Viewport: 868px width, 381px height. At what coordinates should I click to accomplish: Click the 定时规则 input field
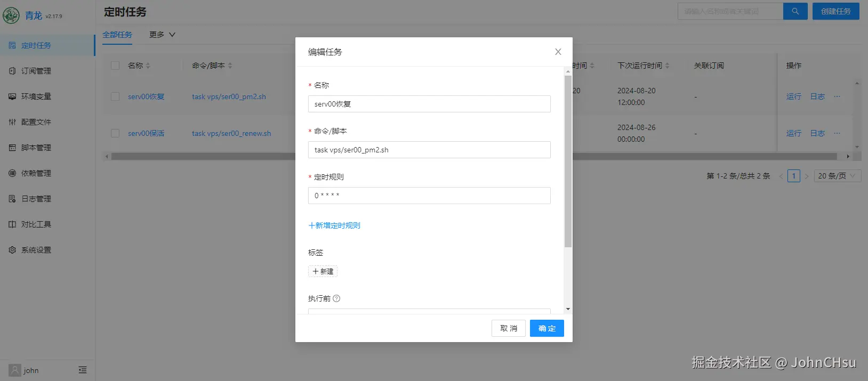[x=429, y=196]
